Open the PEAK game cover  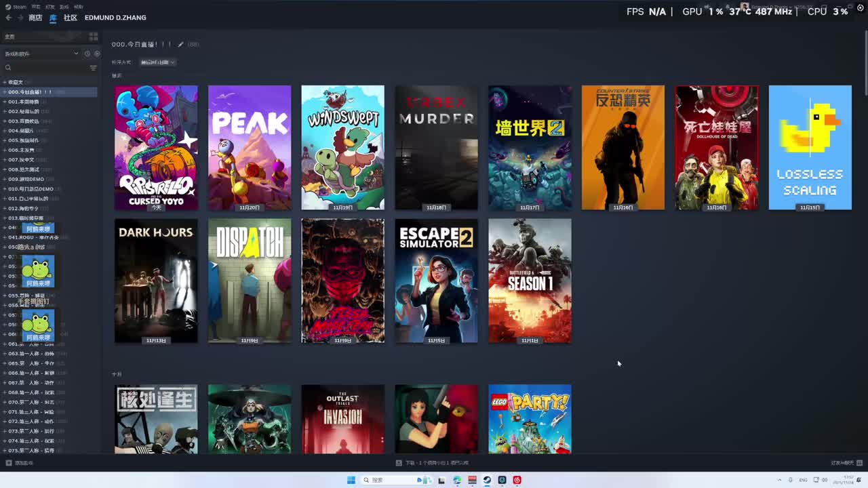250,147
